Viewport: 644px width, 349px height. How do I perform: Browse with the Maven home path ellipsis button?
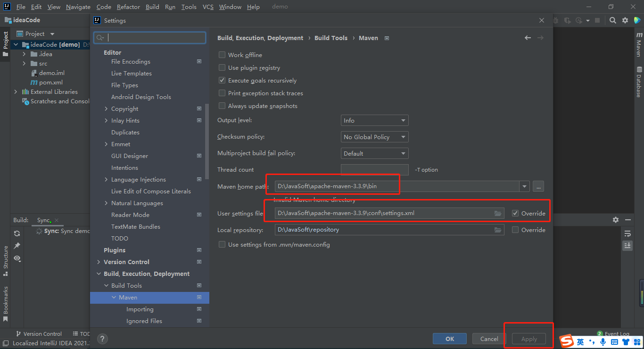[538, 186]
